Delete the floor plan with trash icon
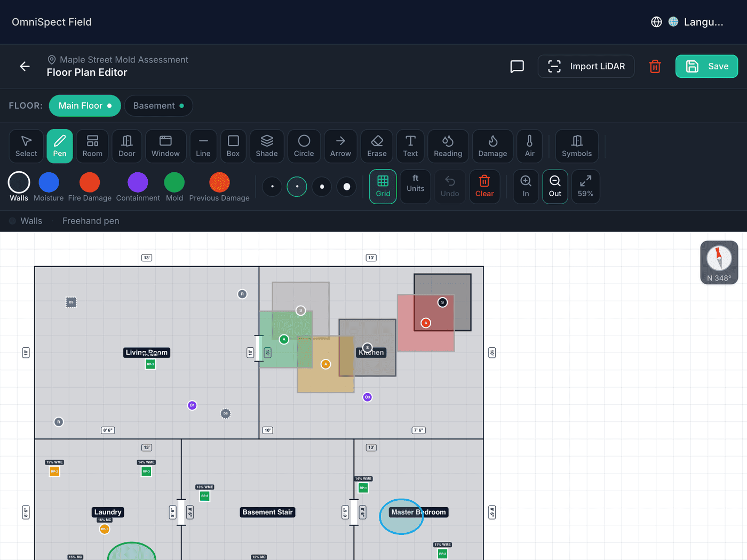 click(x=655, y=67)
